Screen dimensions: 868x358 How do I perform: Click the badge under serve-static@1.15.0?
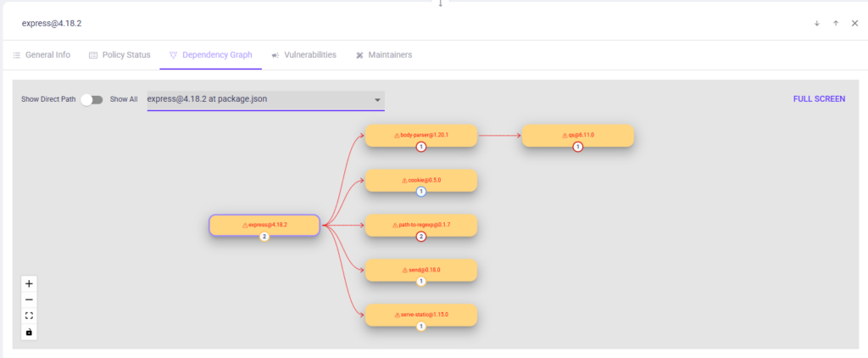pos(420,327)
